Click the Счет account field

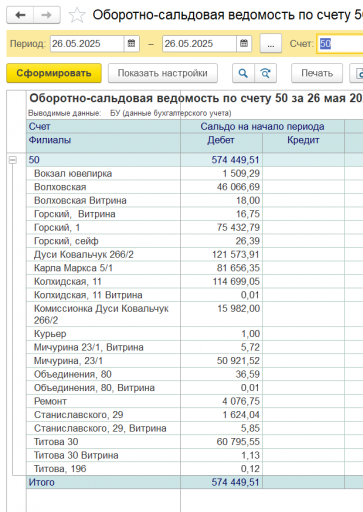[x=340, y=44]
